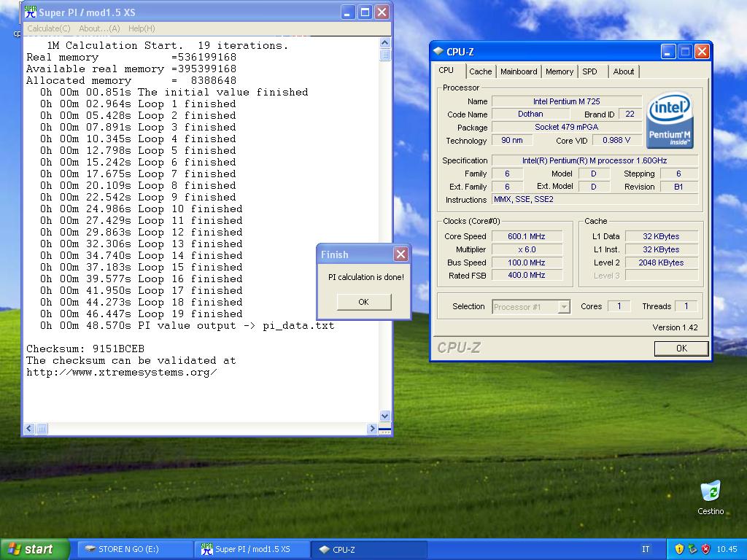Switch to the SPD tab in CPU-Z
The image size is (747, 560).
click(x=589, y=71)
